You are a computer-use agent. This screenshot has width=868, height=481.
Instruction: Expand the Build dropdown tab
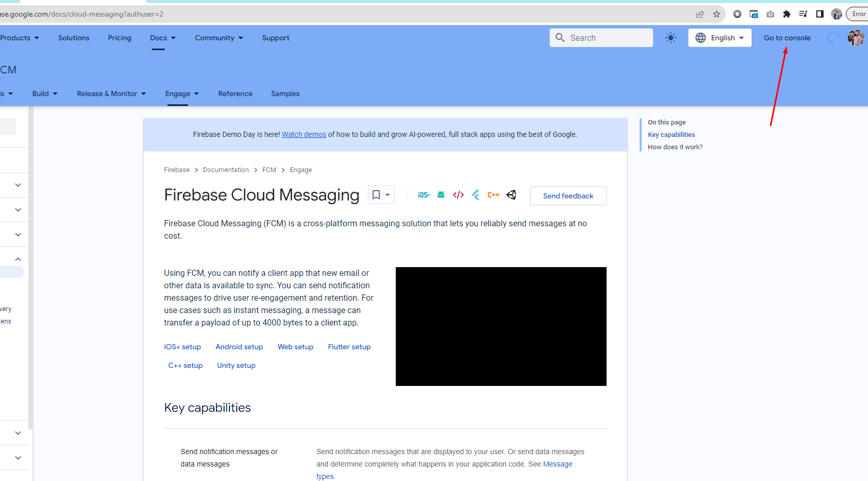pos(45,94)
